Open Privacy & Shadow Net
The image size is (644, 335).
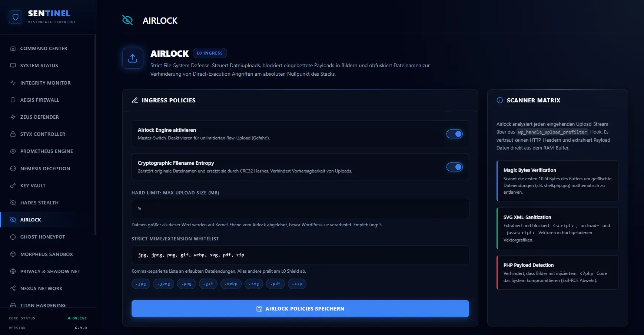48,271
